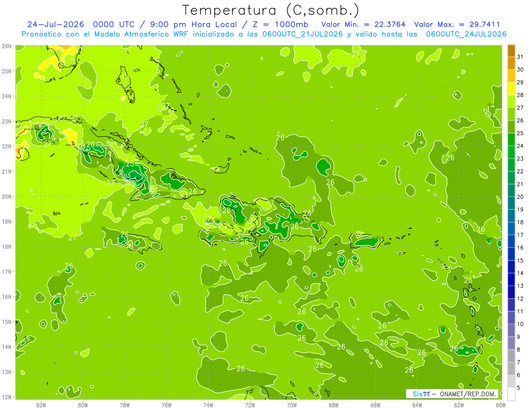Click the "19N" latitude axis label
The width and height of the screenshot is (532, 411).
tap(6, 221)
